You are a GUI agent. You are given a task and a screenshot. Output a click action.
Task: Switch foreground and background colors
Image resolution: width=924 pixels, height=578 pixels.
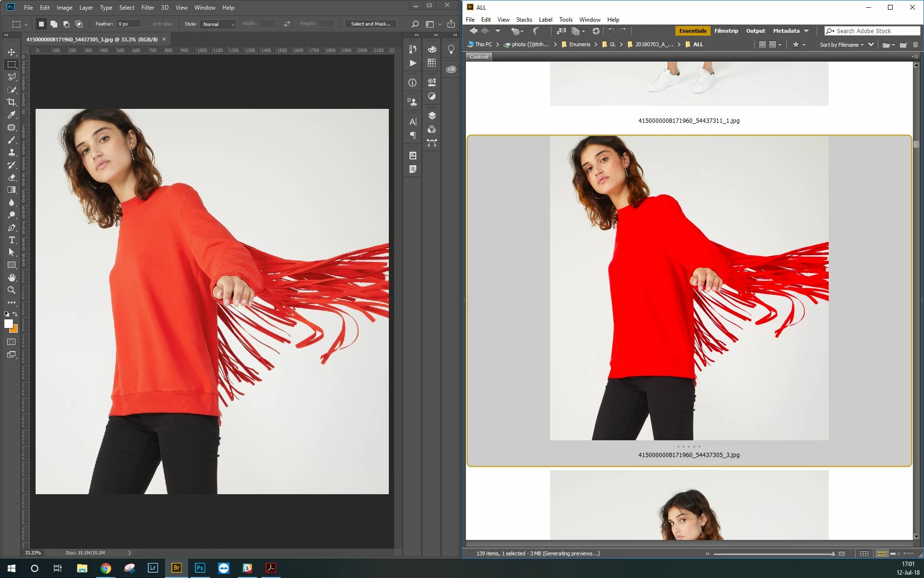click(15, 314)
